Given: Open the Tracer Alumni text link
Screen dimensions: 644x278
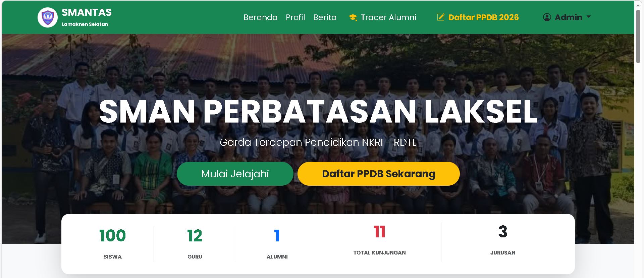Looking at the screenshot, I should [388, 17].
